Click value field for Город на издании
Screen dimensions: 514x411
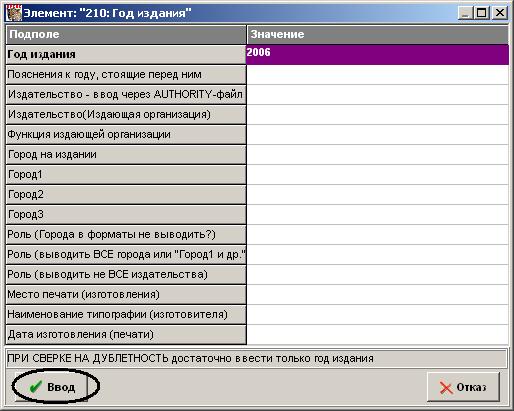(377, 155)
